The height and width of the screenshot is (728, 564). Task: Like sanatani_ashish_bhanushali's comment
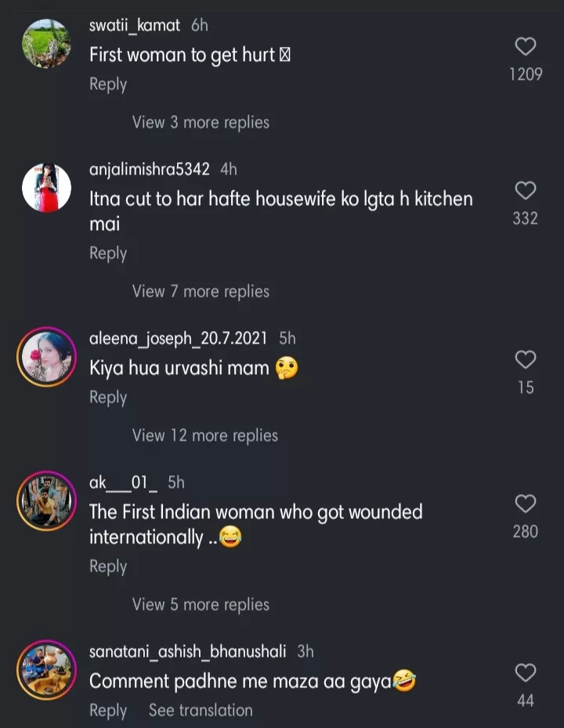526,672
